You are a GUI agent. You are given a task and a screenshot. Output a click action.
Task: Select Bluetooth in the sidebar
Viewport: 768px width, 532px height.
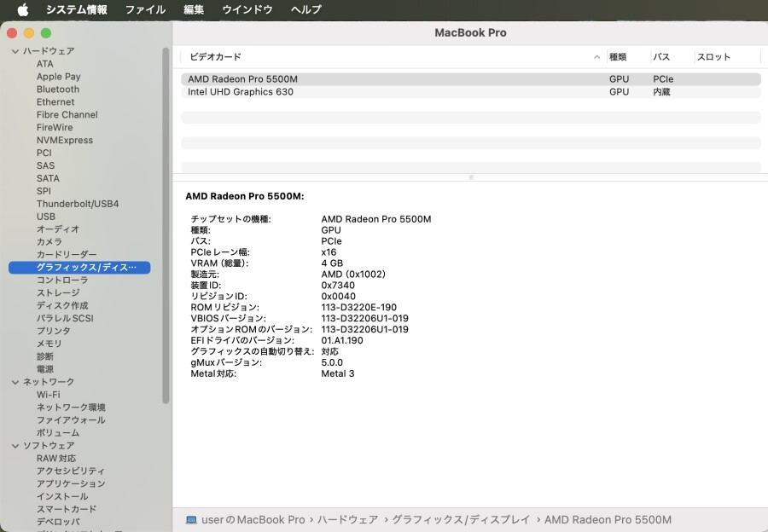click(x=58, y=89)
